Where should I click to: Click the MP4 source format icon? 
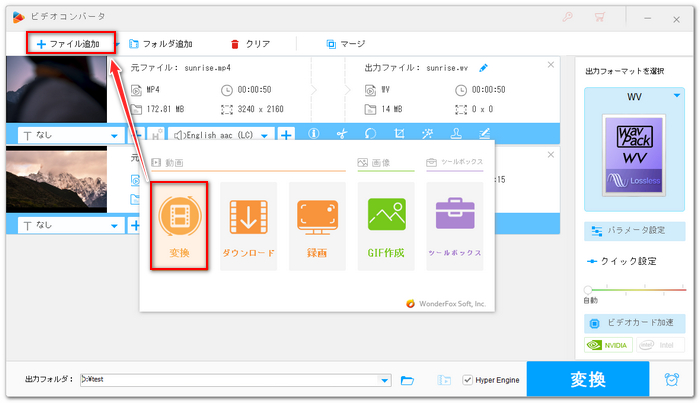click(136, 90)
